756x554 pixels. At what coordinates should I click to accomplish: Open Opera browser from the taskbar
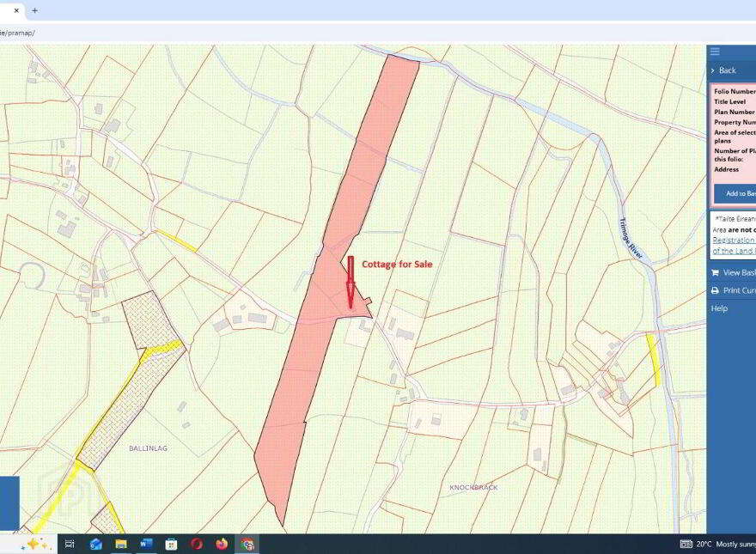(x=196, y=545)
